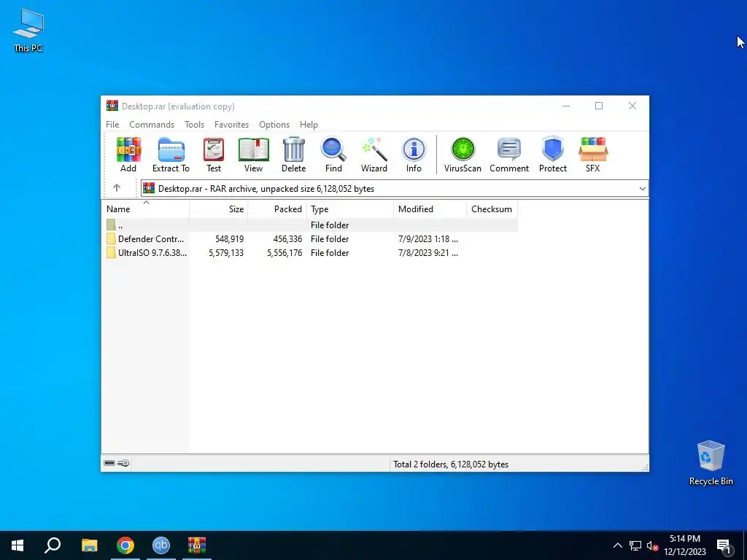Go up one level arrow
The image size is (747, 560).
click(117, 188)
